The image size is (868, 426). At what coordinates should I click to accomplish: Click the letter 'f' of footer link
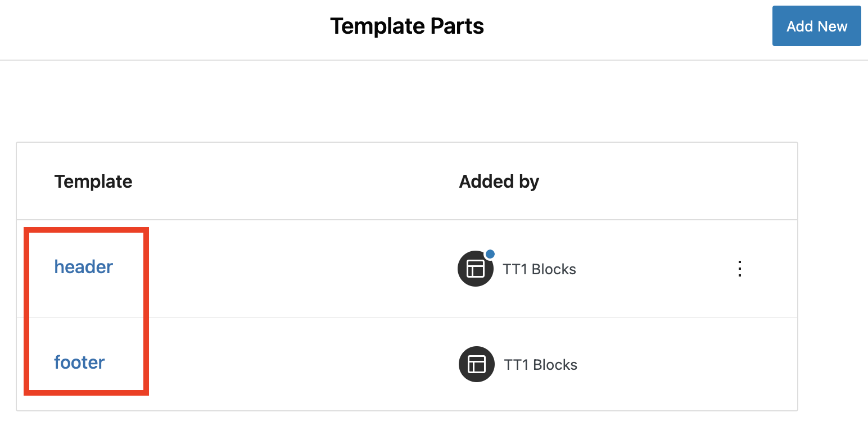point(57,362)
